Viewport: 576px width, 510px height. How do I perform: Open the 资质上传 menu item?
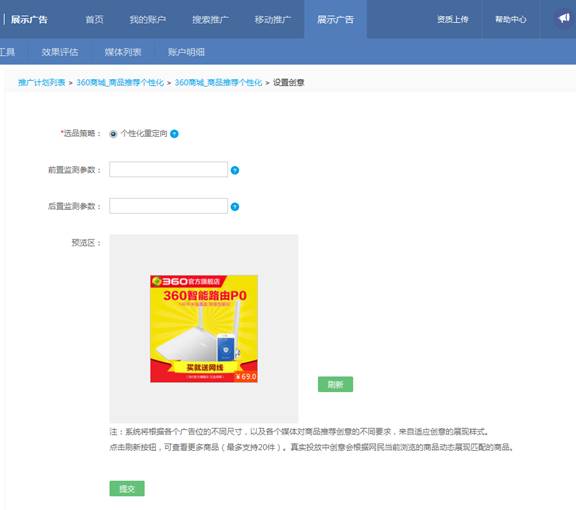pos(453,19)
